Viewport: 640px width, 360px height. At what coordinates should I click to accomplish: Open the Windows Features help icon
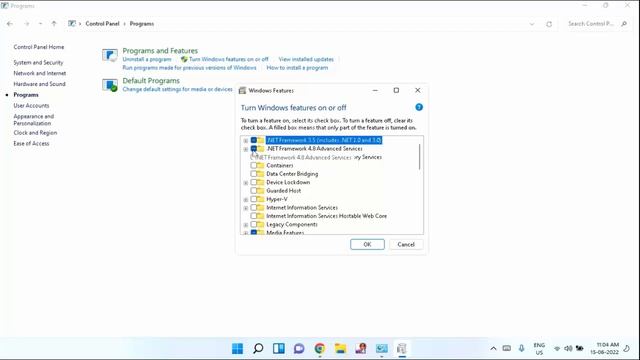click(419, 107)
